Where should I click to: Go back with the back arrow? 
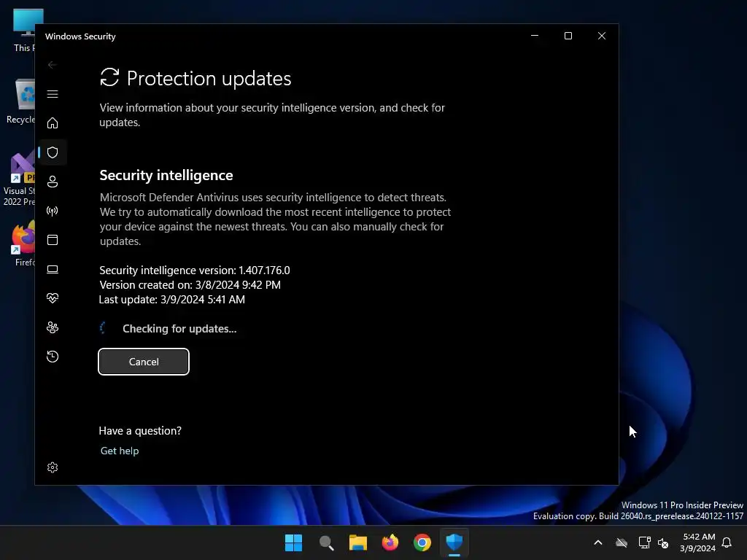(53, 65)
